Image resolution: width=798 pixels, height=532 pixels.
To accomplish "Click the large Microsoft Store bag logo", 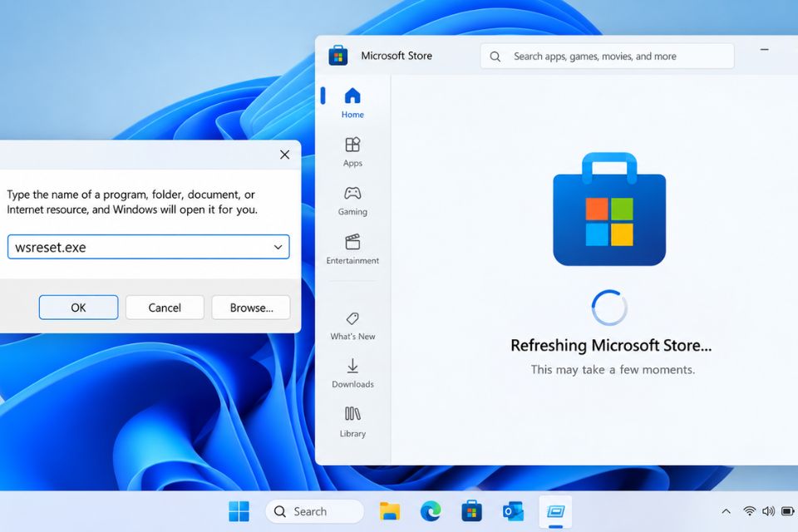I will [x=609, y=209].
